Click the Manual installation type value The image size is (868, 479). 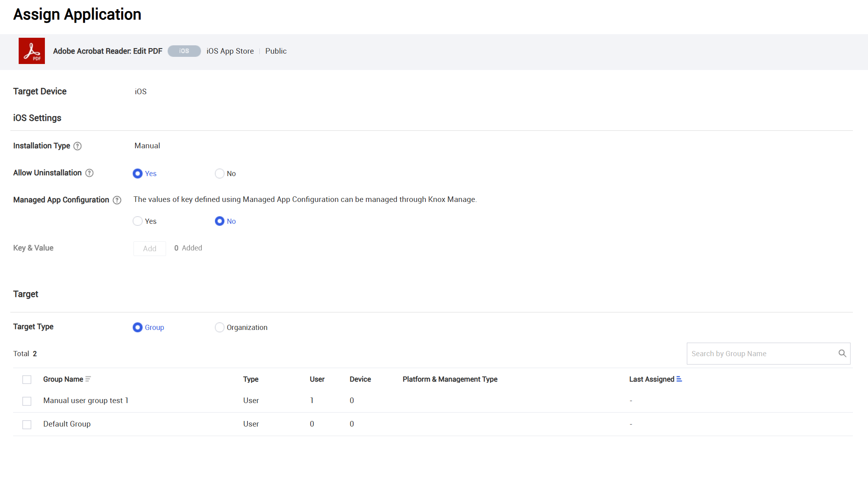pyautogui.click(x=147, y=145)
